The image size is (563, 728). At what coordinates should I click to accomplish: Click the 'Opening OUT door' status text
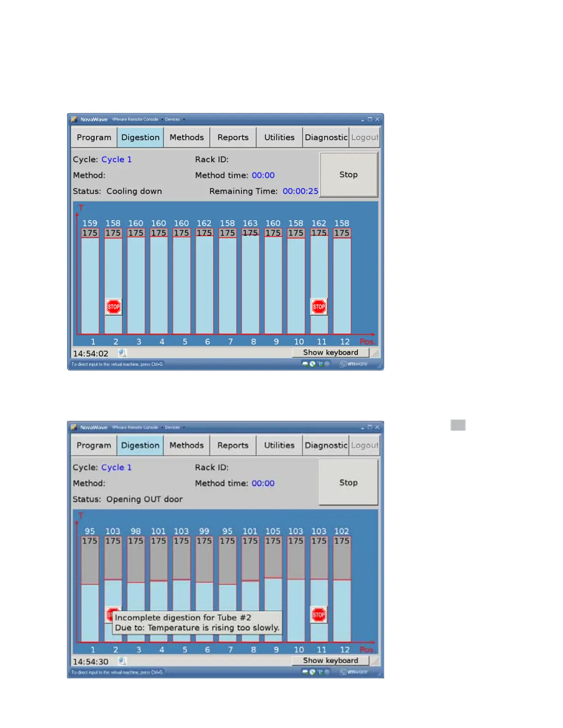(x=144, y=499)
